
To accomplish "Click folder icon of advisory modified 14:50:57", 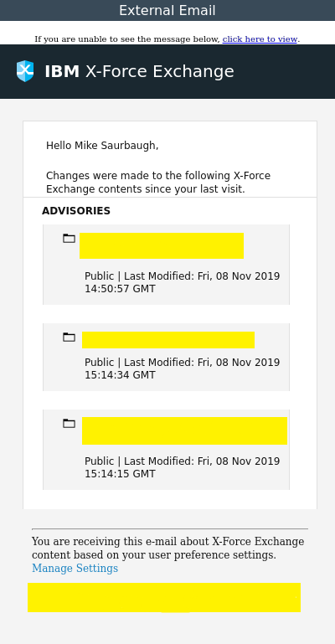I will coord(69,238).
